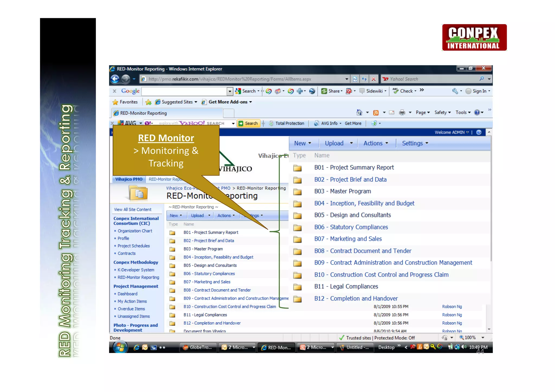The height and width of the screenshot is (392, 555).
Task: Click the Internet Explorer quick launch icon
Action: [x=136, y=347]
